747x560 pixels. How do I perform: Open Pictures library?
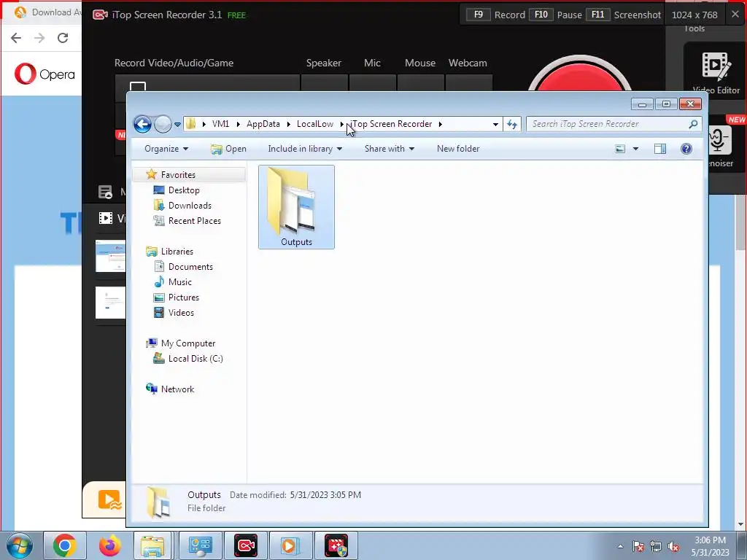(183, 297)
